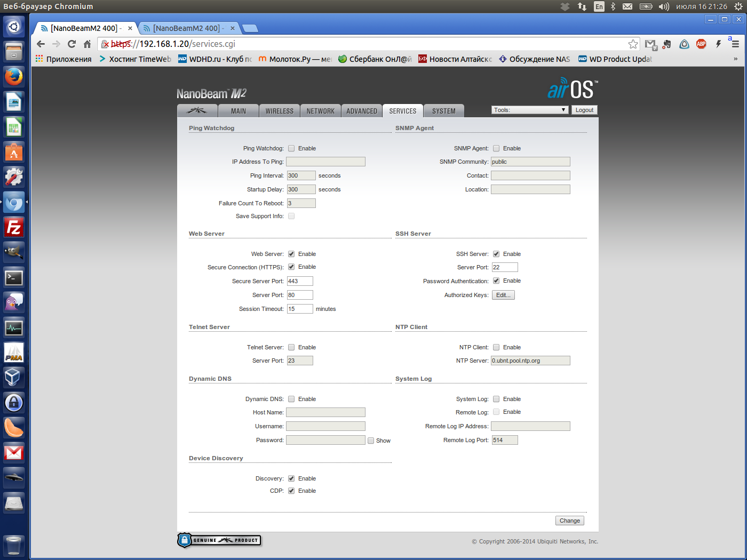747x560 pixels.
Task: Launch Firefox from the dock
Action: (x=14, y=76)
